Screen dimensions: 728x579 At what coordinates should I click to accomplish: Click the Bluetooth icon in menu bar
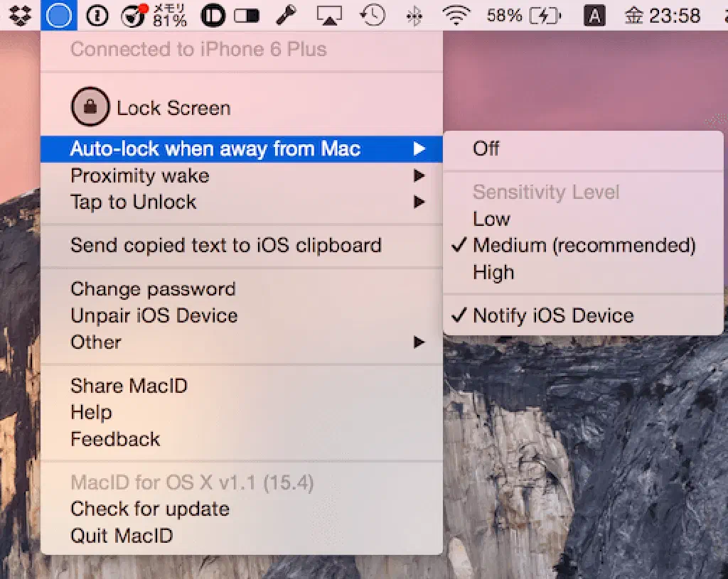(x=414, y=15)
